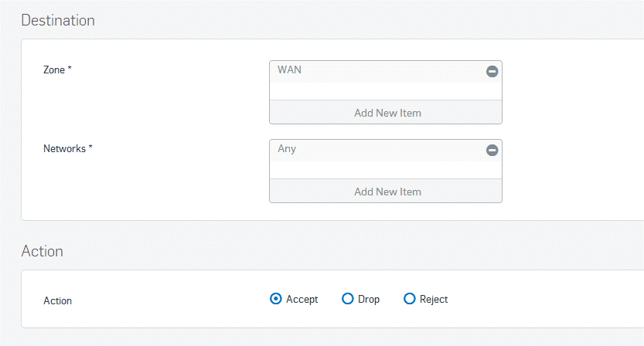Select the Reject radio button
644x346 pixels.
[x=410, y=299]
